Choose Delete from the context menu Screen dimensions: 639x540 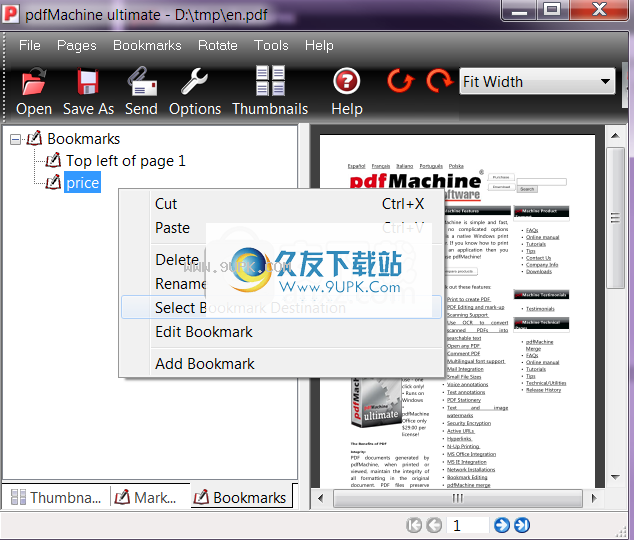coord(281,260)
